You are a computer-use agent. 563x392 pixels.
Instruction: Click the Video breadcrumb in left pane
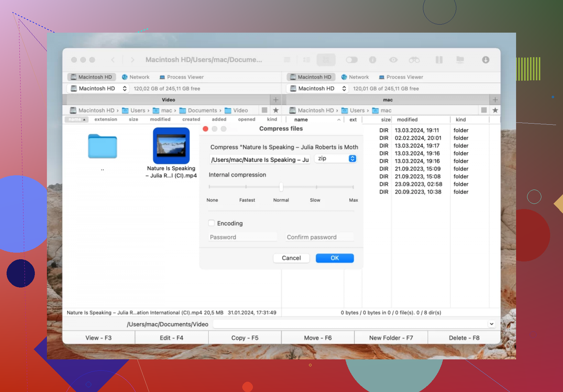point(236,110)
